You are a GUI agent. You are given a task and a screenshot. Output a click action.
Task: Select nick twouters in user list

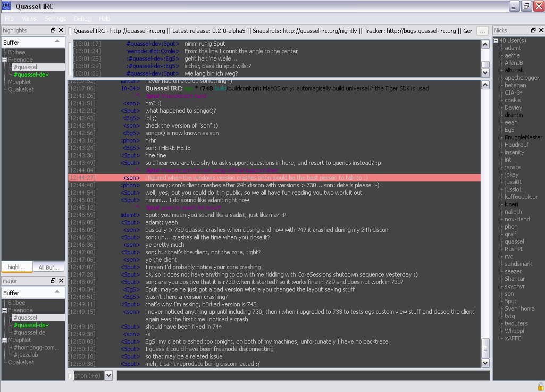point(516,323)
